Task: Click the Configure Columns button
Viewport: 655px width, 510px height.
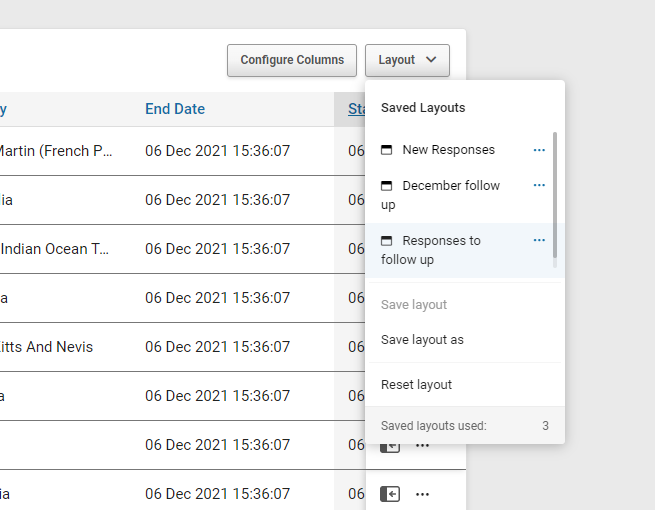Action: 292,60
